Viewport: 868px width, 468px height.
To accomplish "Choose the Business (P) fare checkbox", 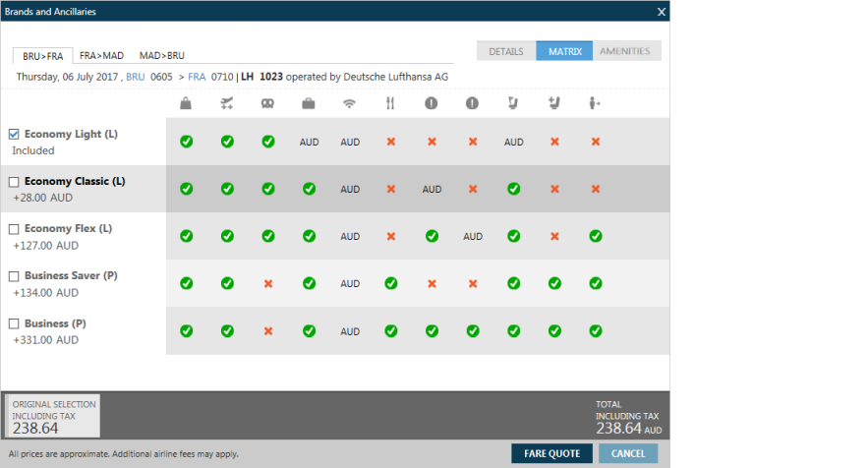I will tap(14, 323).
